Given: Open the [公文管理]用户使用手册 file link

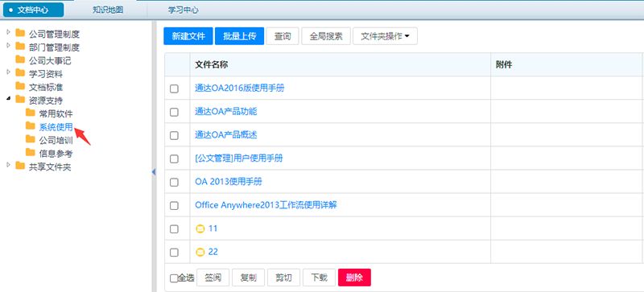Looking at the screenshot, I should pos(238,158).
